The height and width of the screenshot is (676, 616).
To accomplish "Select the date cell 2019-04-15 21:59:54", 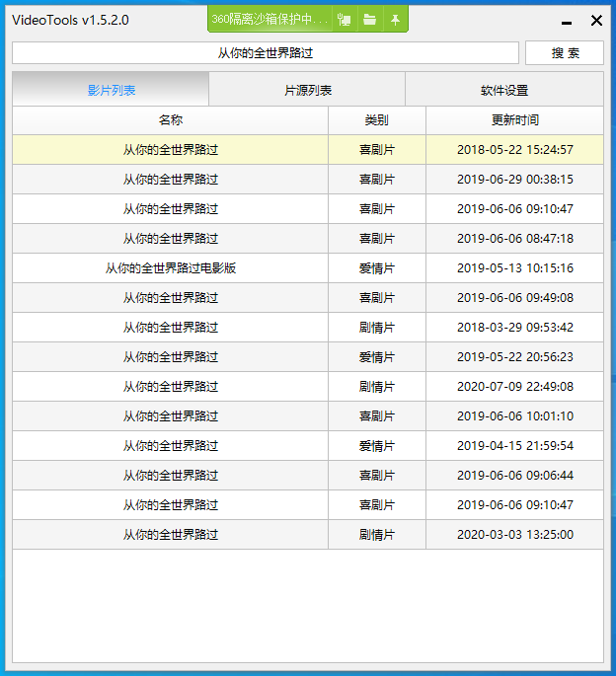I will (515, 446).
